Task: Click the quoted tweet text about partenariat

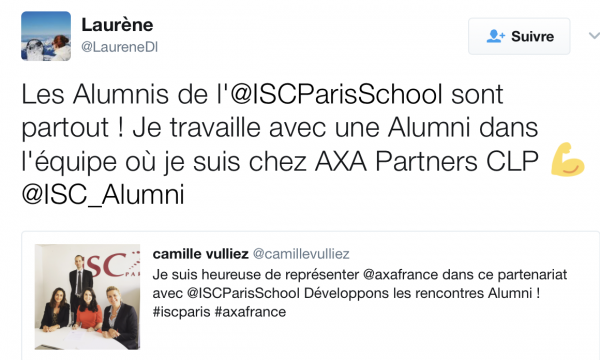Action: [x=360, y=293]
